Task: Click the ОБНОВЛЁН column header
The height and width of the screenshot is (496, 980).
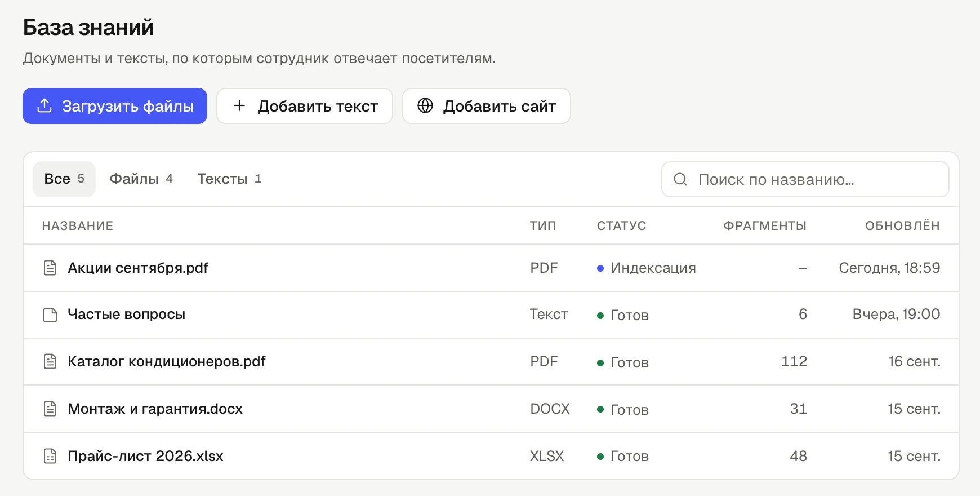Action: pos(902,225)
